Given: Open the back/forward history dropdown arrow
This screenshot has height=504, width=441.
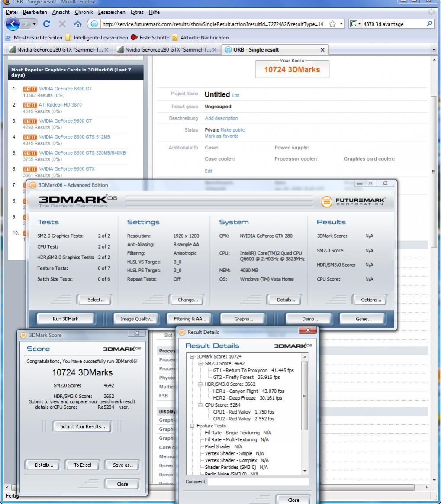Looking at the screenshot, I should (34, 24).
